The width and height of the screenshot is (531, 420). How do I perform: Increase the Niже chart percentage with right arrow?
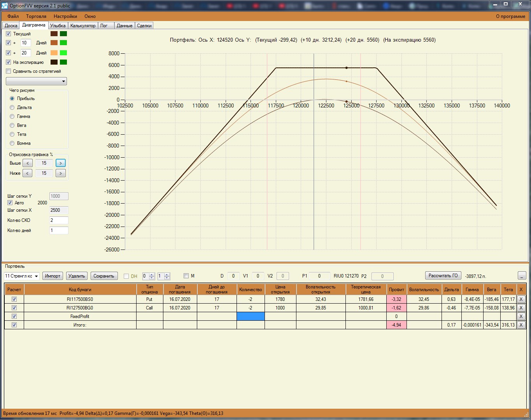point(61,173)
